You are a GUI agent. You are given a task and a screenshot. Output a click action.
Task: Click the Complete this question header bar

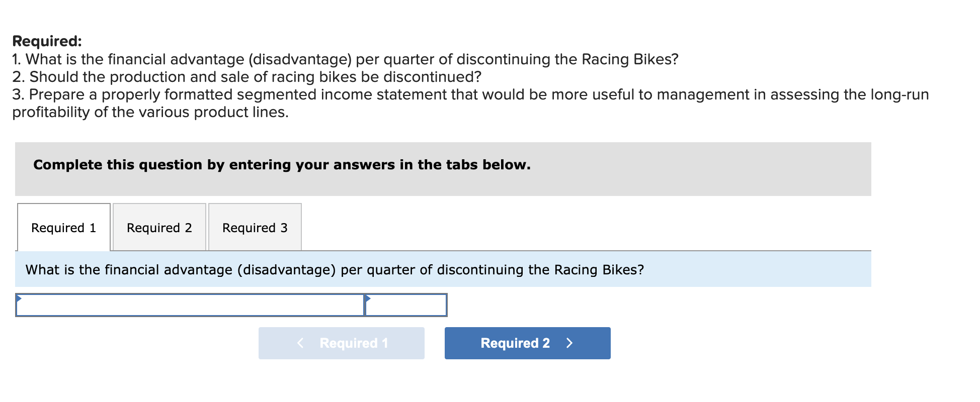(282, 165)
